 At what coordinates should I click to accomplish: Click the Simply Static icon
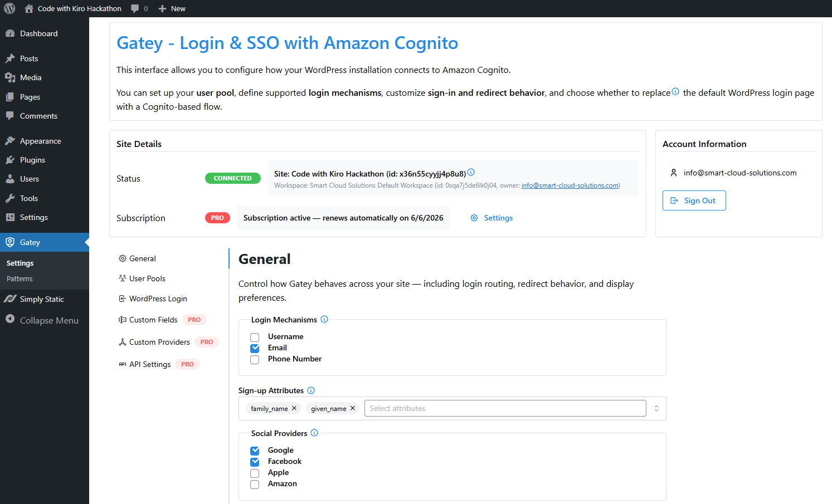(x=10, y=299)
